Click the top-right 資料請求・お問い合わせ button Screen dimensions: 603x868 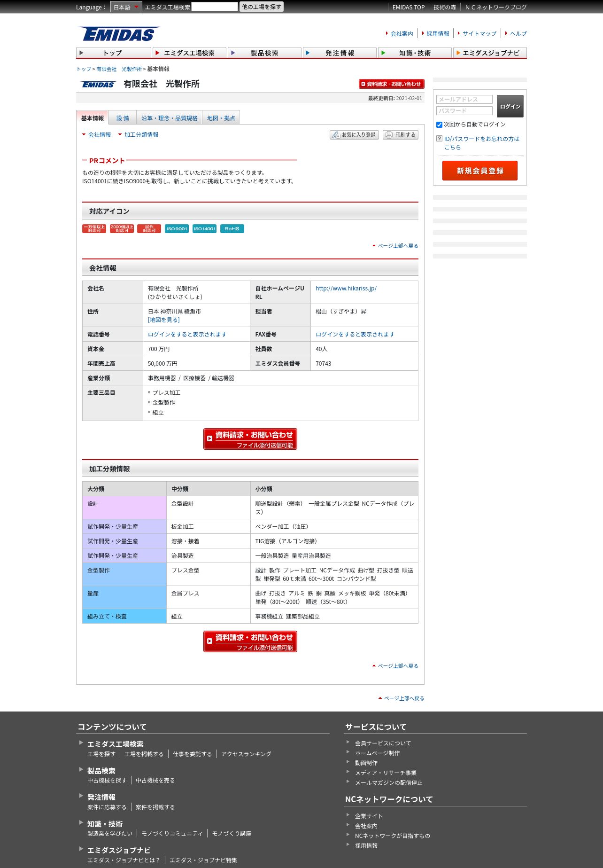click(392, 84)
